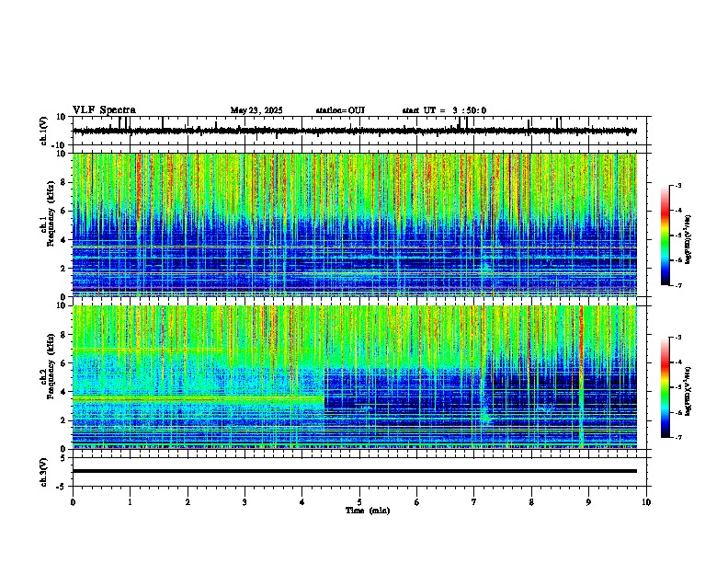The image size is (728, 563).
Task: Click the ch.1 spectrogram color scale bar
Action: pyautogui.click(x=665, y=236)
